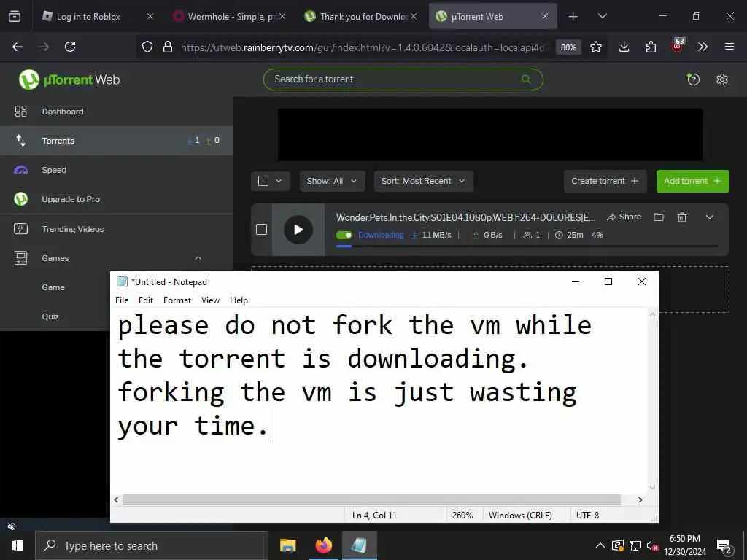Click Firefox taskbar icon
The height and width of the screenshot is (560, 747).
click(323, 545)
